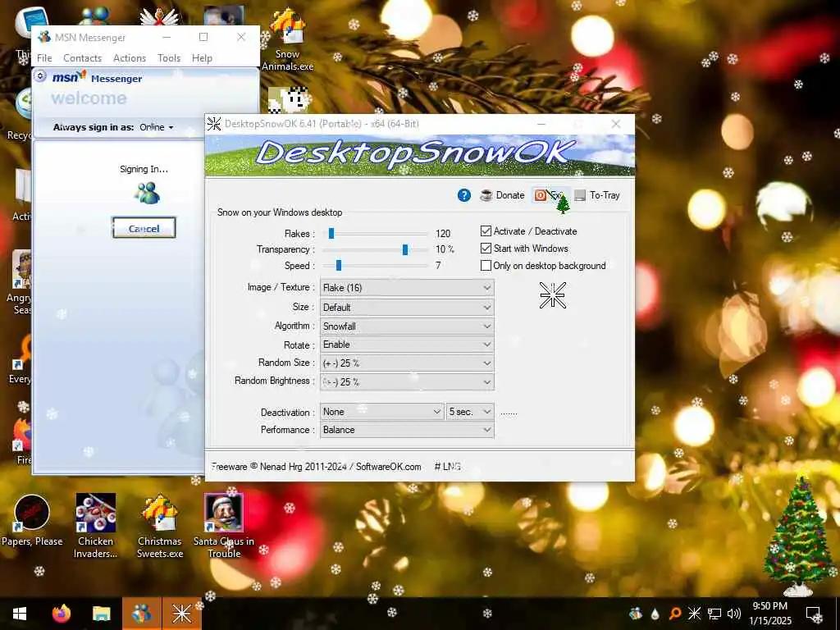Switch to MSN Messenger taskbar button

coord(141,614)
